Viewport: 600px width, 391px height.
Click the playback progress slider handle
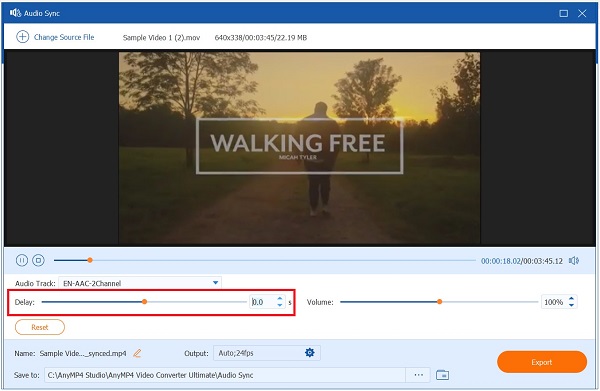click(x=90, y=260)
